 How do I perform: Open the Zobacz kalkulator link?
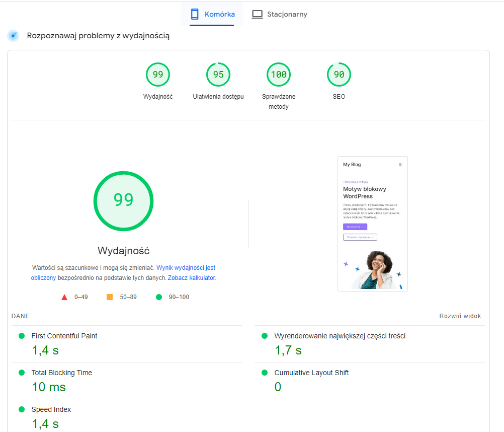point(192,277)
